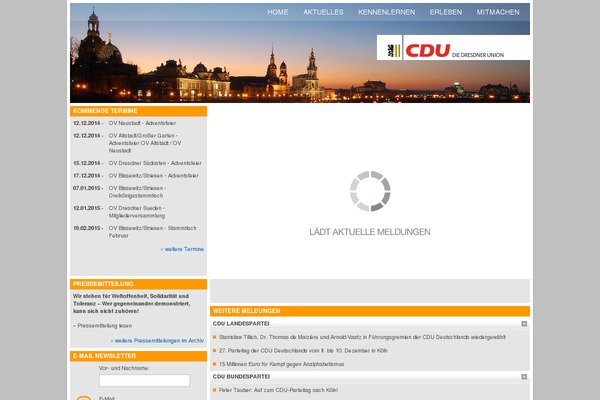Select the ERLEBEN navigation item
The height and width of the screenshot is (400, 600).
(x=446, y=12)
